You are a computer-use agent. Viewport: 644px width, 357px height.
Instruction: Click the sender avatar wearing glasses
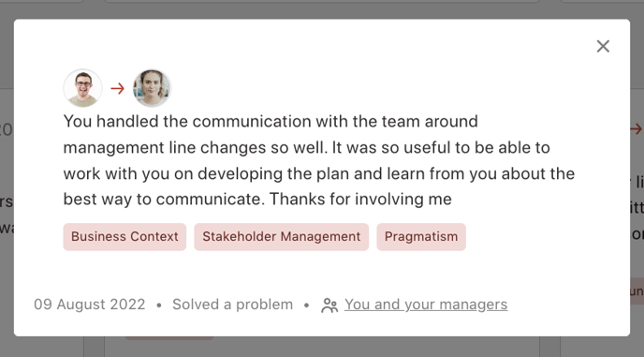pos(83,88)
